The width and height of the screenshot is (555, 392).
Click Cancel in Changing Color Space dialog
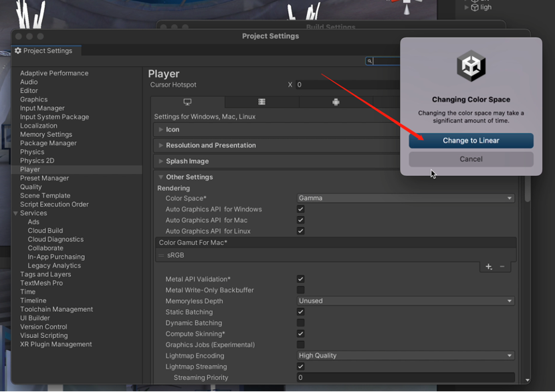pos(471,159)
